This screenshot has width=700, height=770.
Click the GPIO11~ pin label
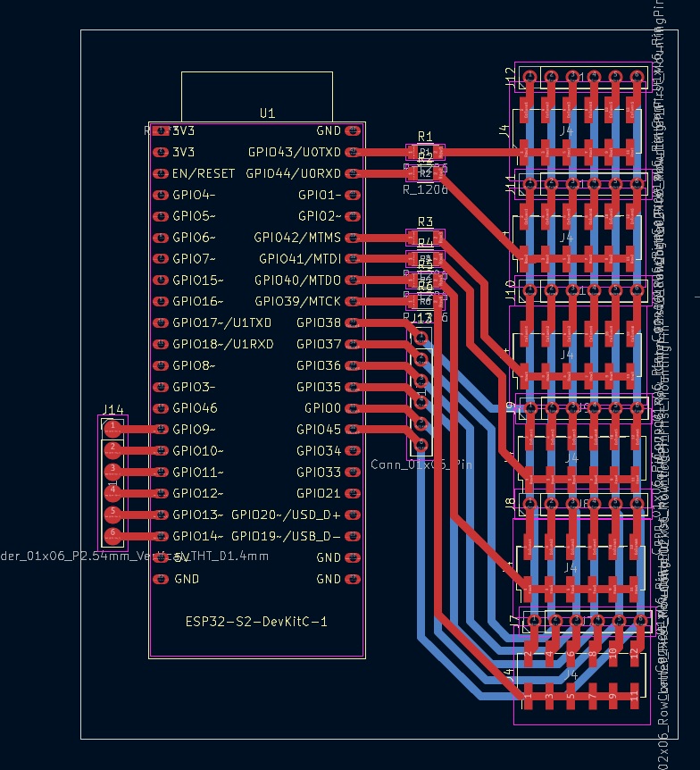point(198,473)
